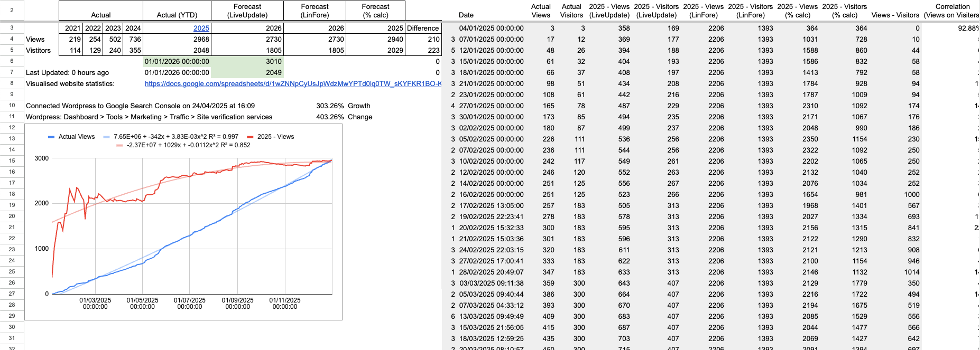This screenshot has width=980, height=350.
Task: Click the Difference column header cell
Action: (x=423, y=29)
